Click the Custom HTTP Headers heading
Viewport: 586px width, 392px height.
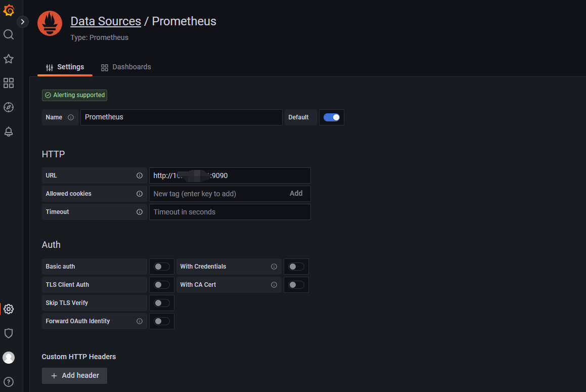79,357
